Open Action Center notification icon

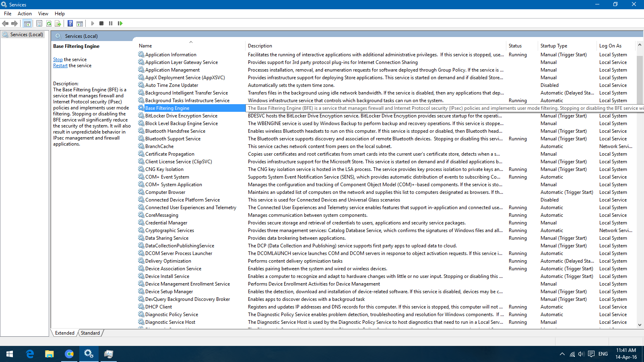coord(591,354)
